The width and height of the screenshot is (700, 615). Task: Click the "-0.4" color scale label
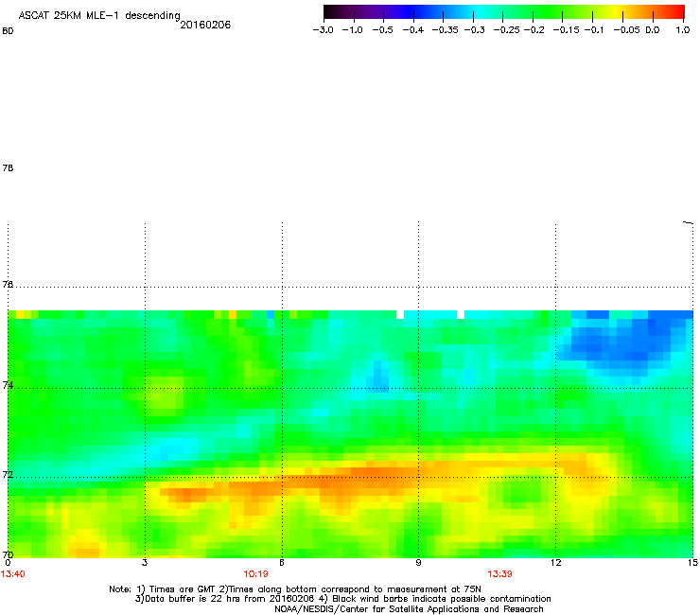[413, 30]
